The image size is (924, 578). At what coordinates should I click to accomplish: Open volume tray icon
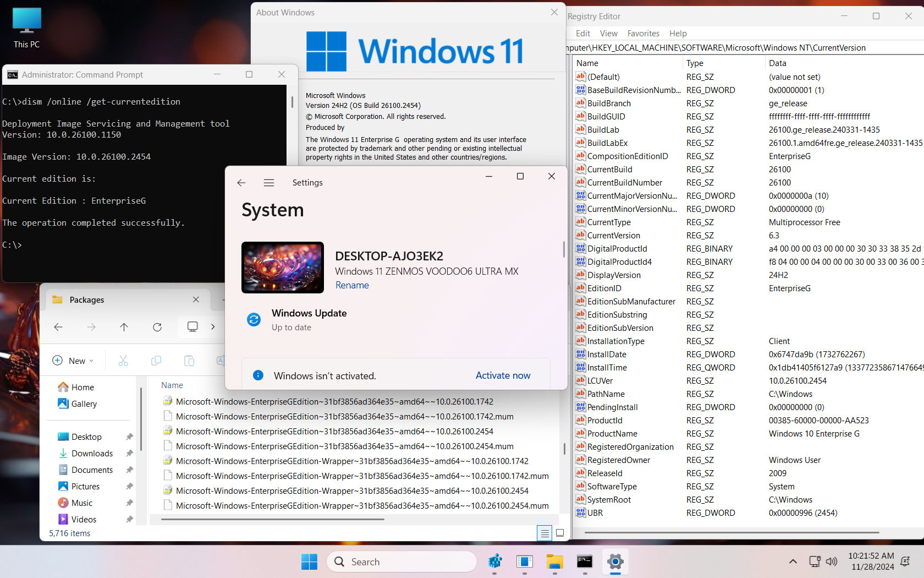(831, 561)
